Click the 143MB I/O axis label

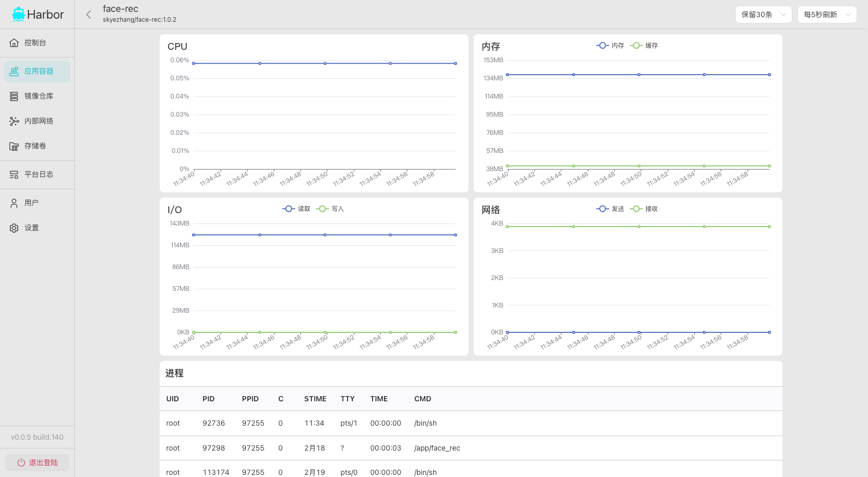(180, 223)
